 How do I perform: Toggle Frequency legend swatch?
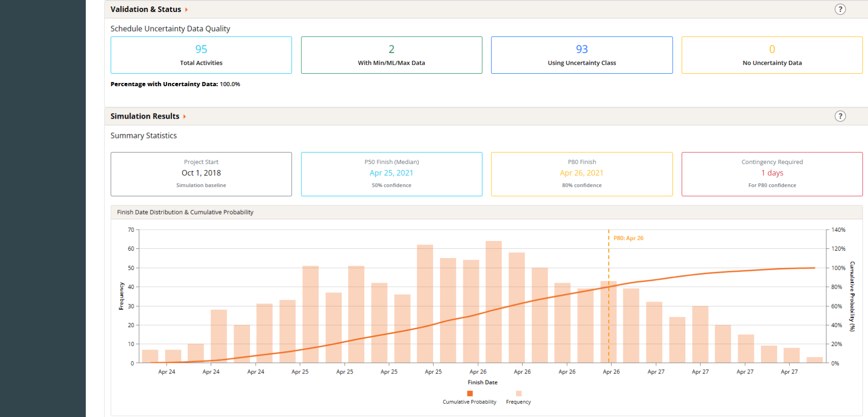pyautogui.click(x=519, y=394)
